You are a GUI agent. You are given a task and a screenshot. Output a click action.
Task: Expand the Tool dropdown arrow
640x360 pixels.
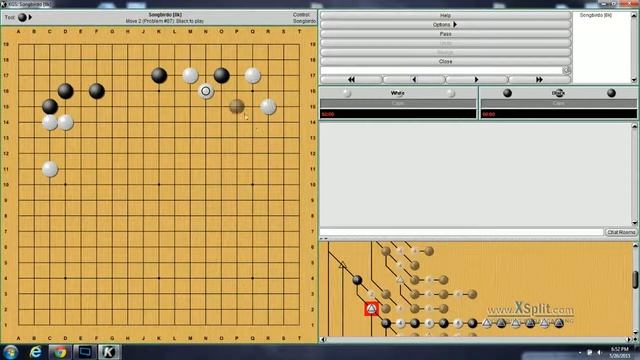[30, 18]
